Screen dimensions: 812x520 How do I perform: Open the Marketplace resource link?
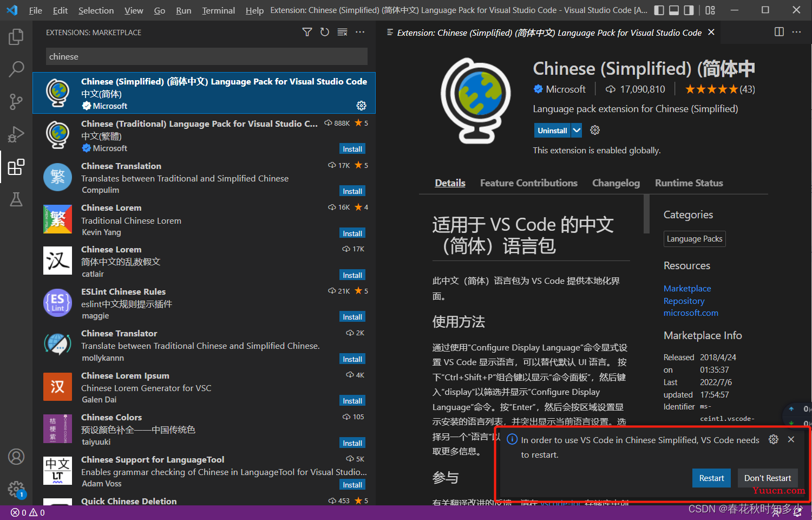click(x=687, y=288)
